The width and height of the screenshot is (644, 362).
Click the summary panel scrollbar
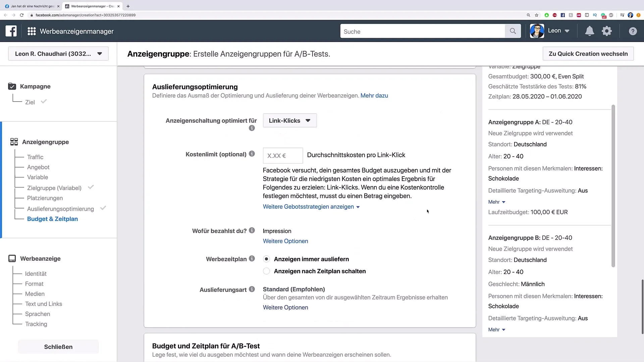click(x=613, y=186)
